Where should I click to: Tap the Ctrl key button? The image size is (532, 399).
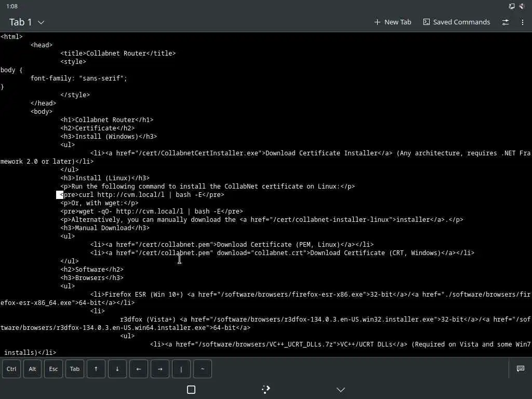(x=11, y=369)
